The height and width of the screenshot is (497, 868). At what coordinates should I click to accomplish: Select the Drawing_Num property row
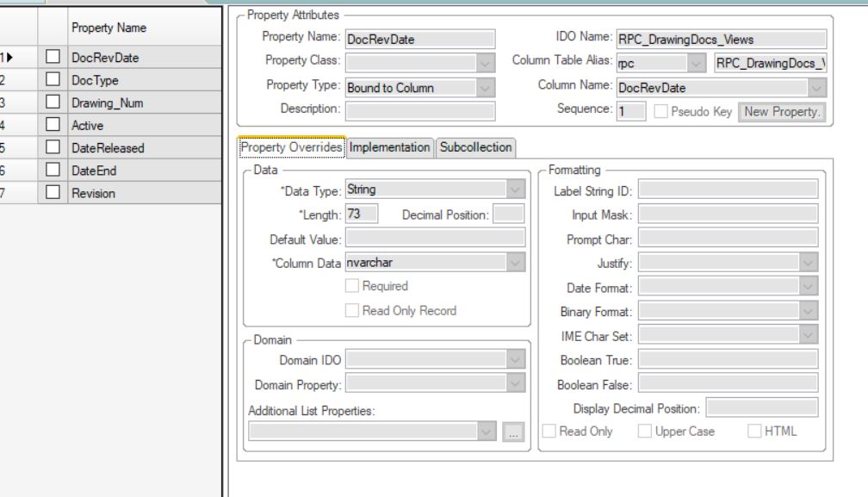(145, 103)
